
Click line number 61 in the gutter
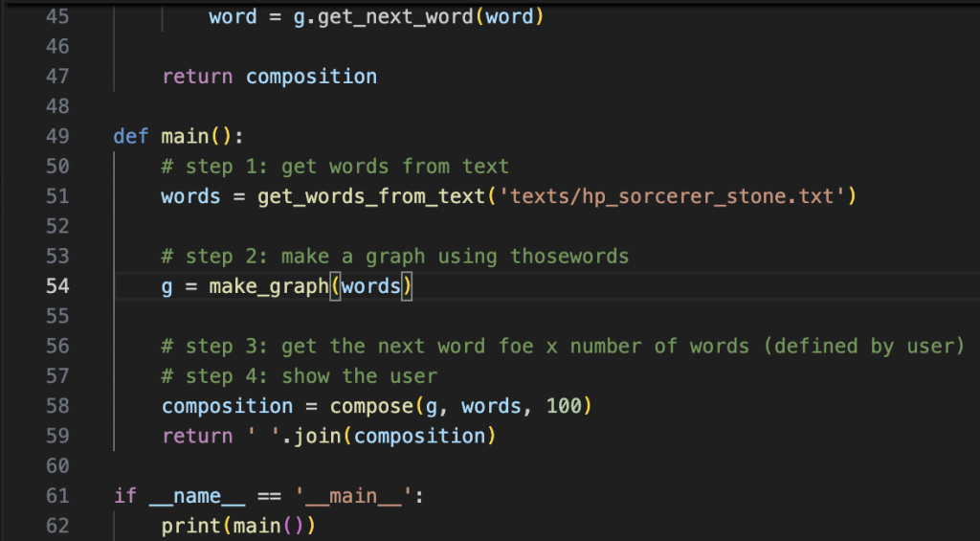pyautogui.click(x=57, y=496)
